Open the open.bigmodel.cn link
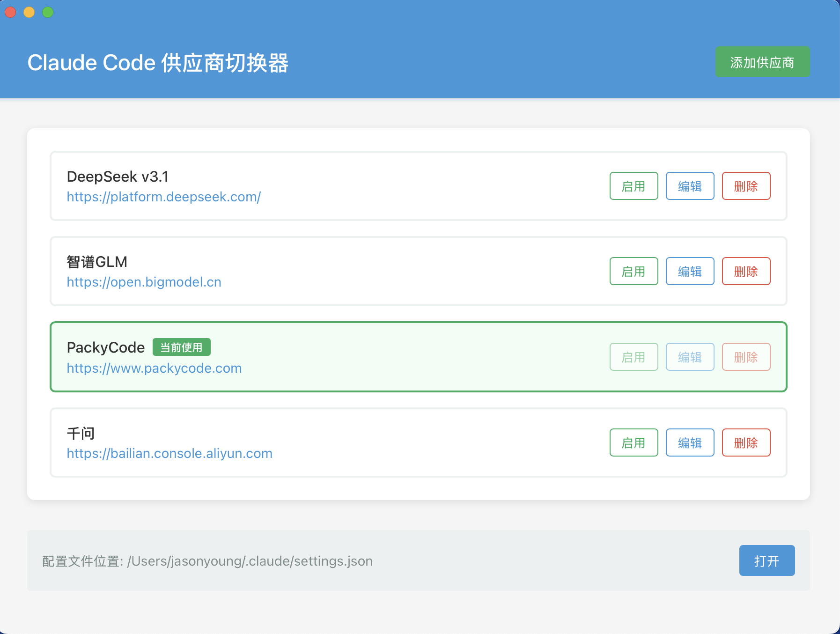 point(144,282)
